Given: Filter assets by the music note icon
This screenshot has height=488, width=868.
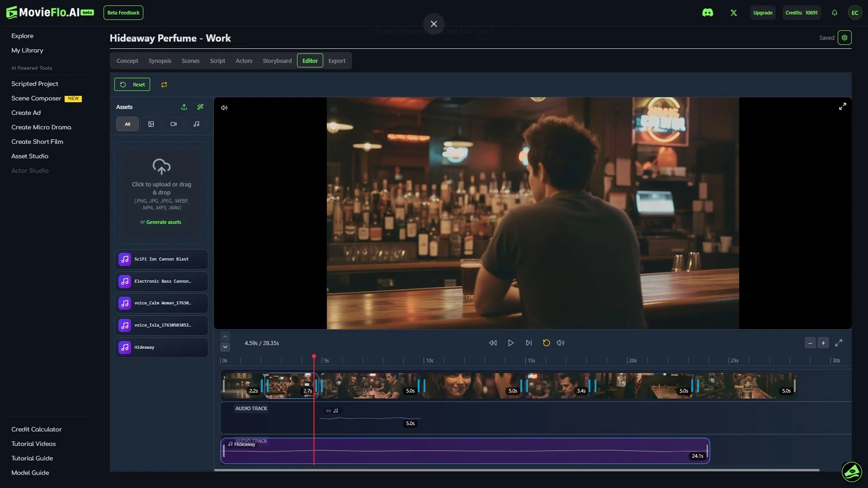Looking at the screenshot, I should pos(196,124).
